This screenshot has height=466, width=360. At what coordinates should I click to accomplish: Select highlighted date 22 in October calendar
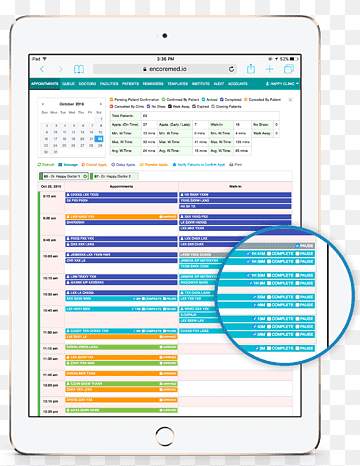click(x=99, y=139)
